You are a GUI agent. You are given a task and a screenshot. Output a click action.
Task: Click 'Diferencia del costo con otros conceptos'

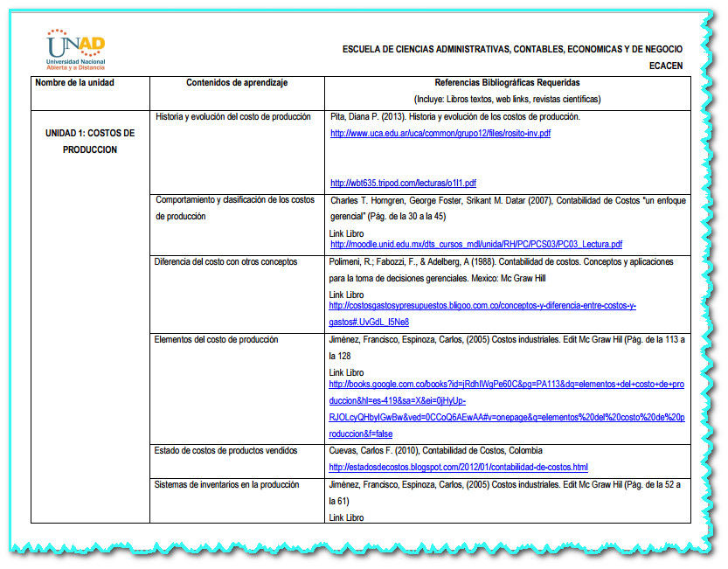click(x=225, y=262)
